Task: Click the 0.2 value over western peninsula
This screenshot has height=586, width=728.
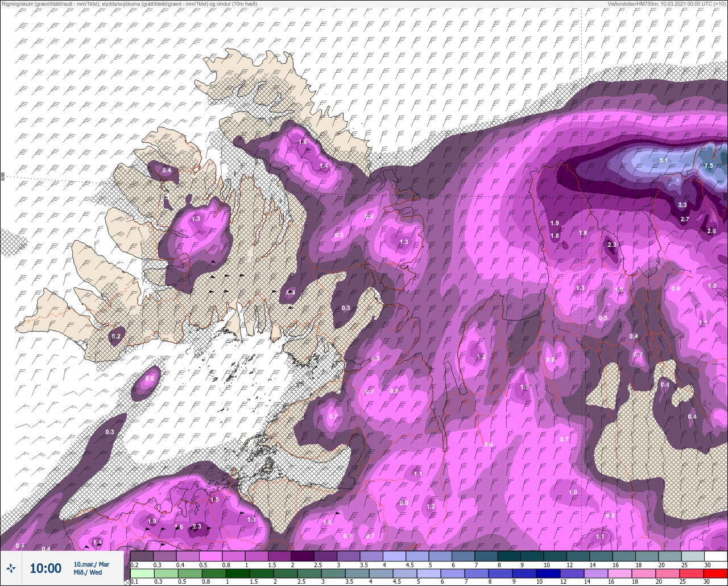Action: click(117, 336)
